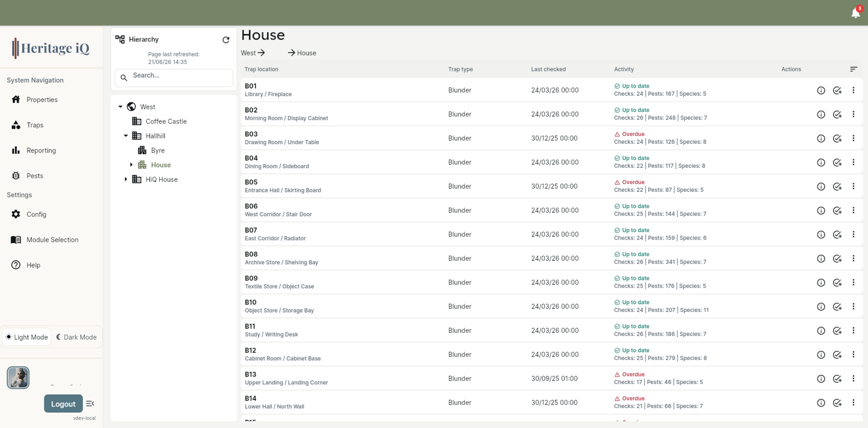868x428 pixels.
Task: Add a check for trap B13
Action: [x=837, y=379]
